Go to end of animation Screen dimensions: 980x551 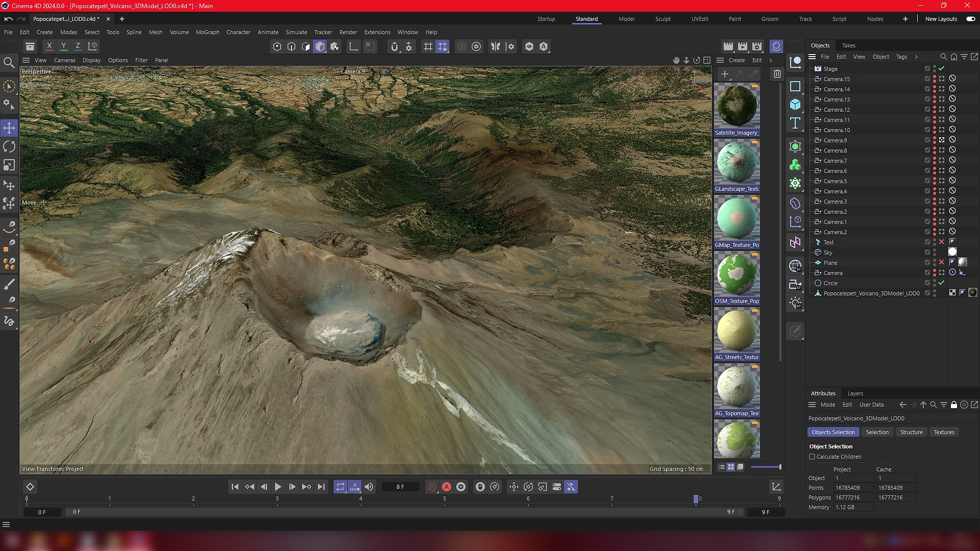click(321, 487)
